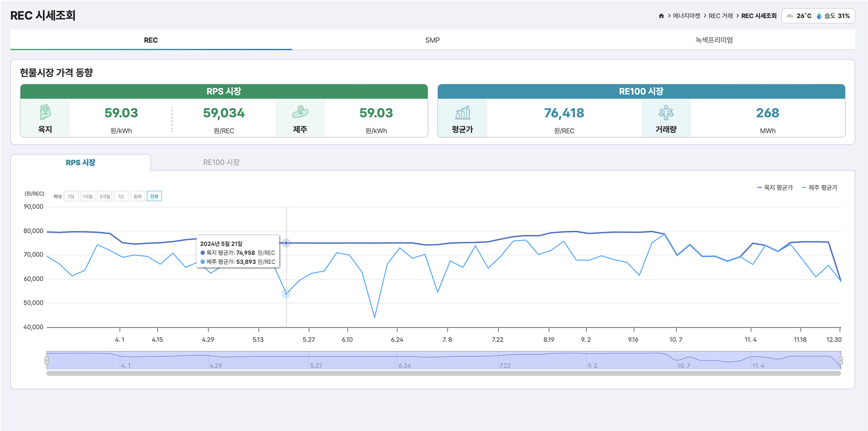Set zoom range to 올해
Screen dimensions: 868x431
[x=137, y=196]
